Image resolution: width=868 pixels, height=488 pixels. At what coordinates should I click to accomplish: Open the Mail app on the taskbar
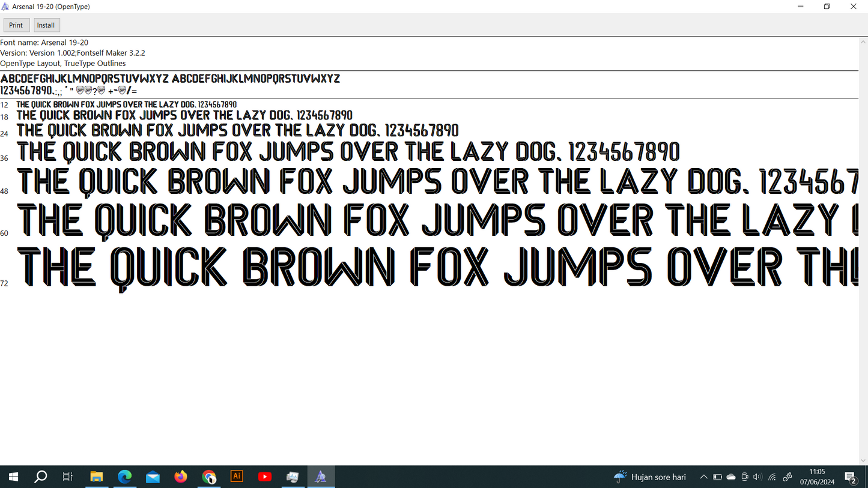pyautogui.click(x=153, y=477)
